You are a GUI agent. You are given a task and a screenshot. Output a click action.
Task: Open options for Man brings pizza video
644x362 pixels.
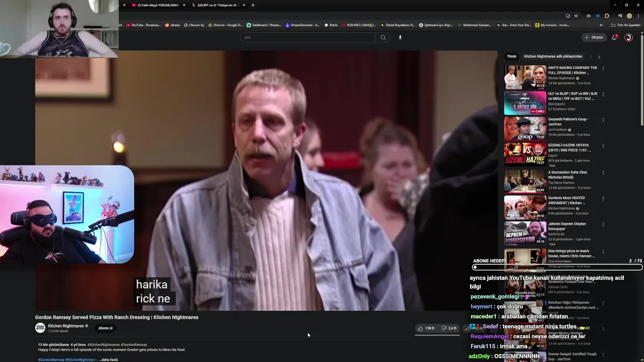603,251
